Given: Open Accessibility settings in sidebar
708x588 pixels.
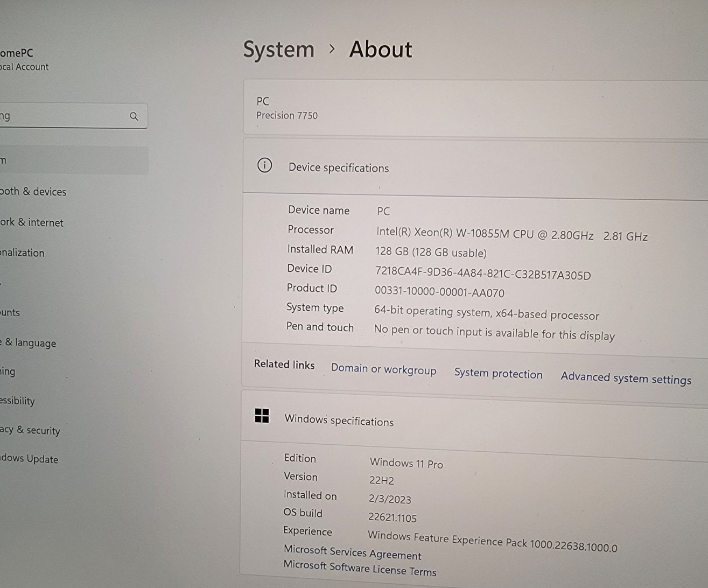Looking at the screenshot, I should (x=17, y=401).
